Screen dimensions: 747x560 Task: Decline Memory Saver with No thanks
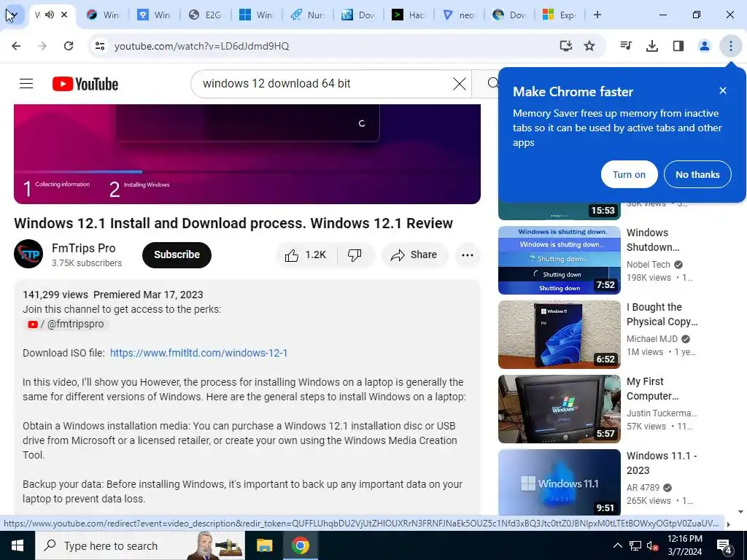point(697,174)
